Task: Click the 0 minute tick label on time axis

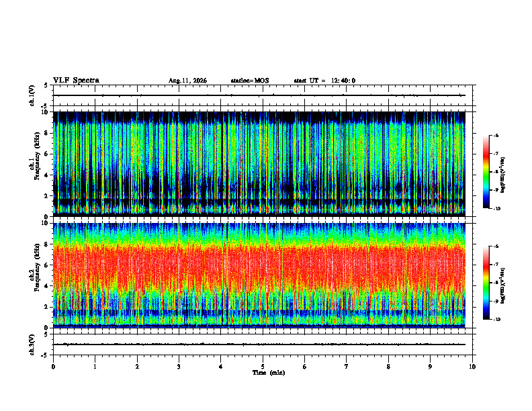Action: point(53,367)
